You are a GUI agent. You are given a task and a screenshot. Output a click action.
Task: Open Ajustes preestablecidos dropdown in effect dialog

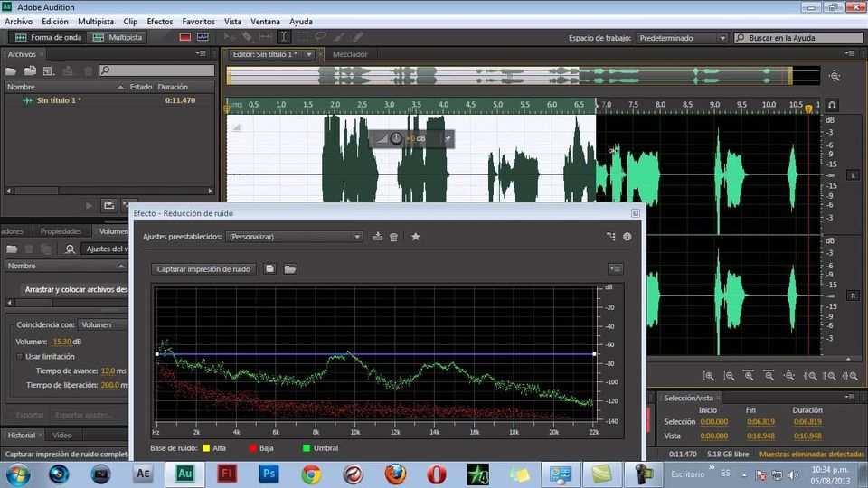(294, 236)
